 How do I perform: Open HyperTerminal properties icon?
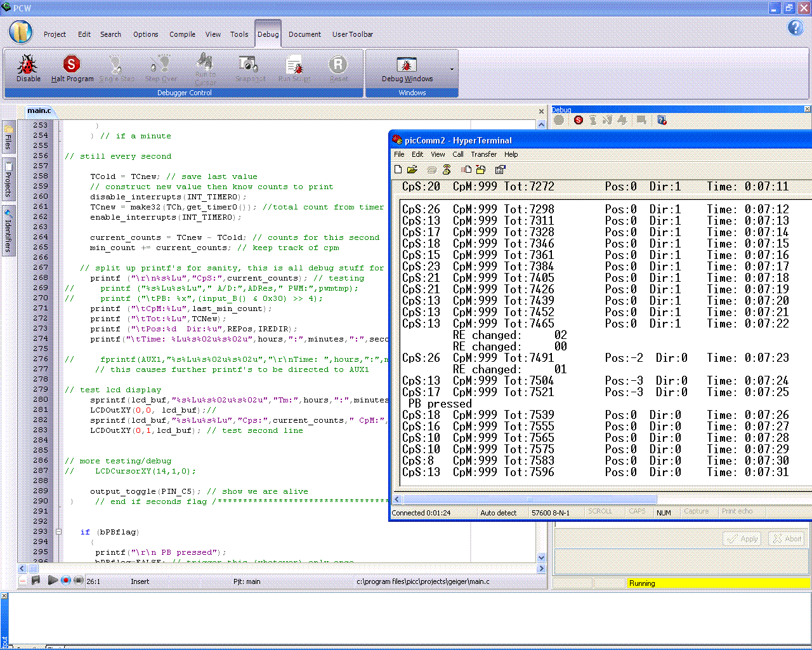[500, 169]
